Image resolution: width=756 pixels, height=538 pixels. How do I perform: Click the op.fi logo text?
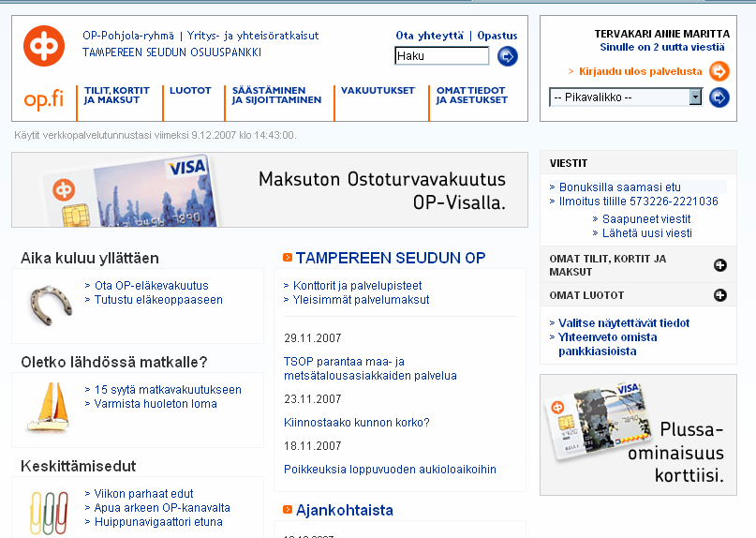click(44, 99)
